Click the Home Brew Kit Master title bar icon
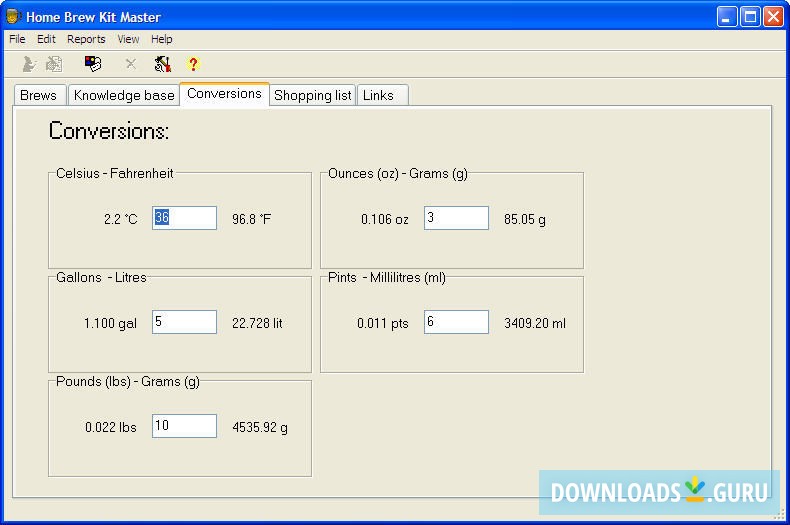Image resolution: width=790 pixels, height=525 pixels. point(13,17)
